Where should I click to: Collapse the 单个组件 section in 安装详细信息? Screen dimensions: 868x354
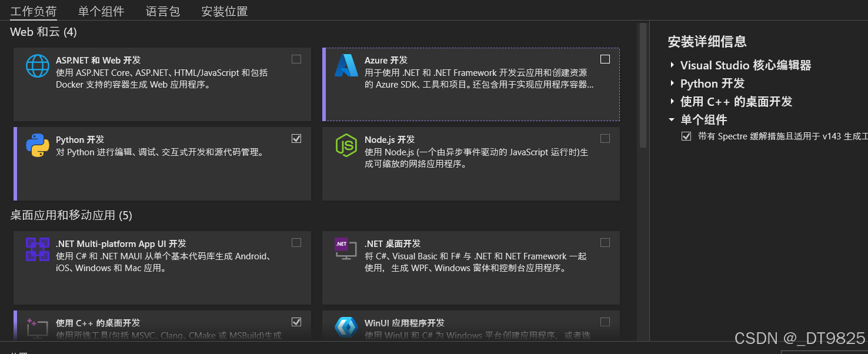[x=671, y=119]
